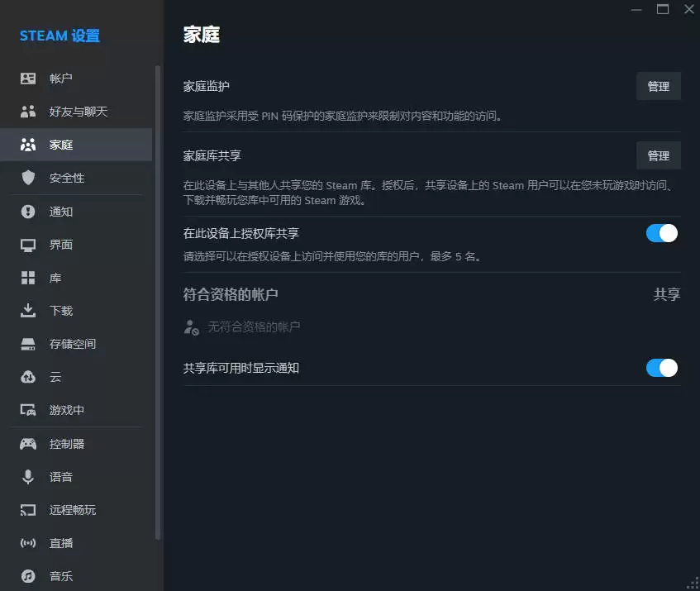700x591 pixels.
Task: Switch to the 界面 settings tab
Action: point(61,245)
